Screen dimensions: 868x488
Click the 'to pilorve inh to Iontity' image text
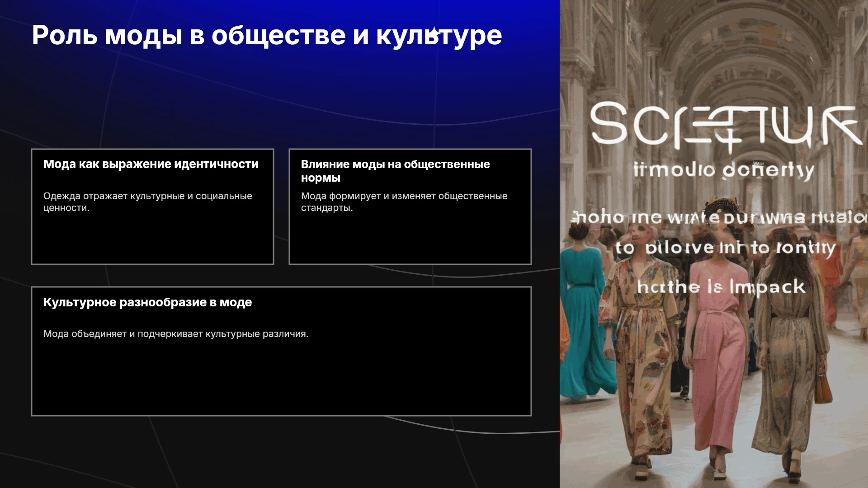tap(725, 248)
